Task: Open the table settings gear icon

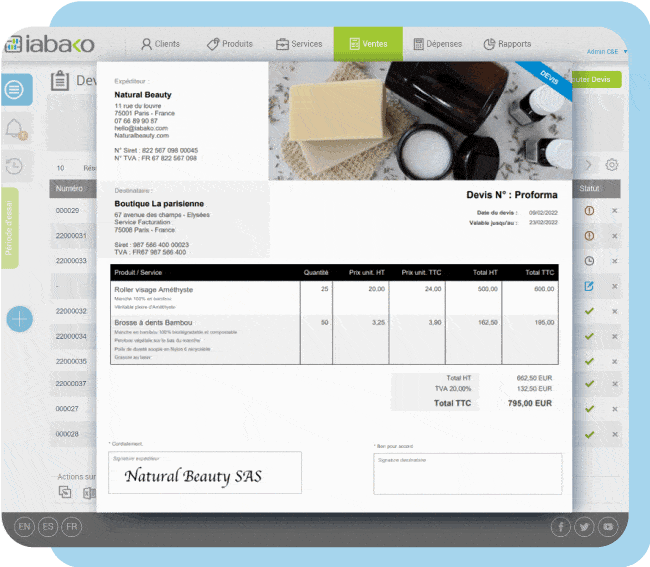Action: (x=612, y=165)
